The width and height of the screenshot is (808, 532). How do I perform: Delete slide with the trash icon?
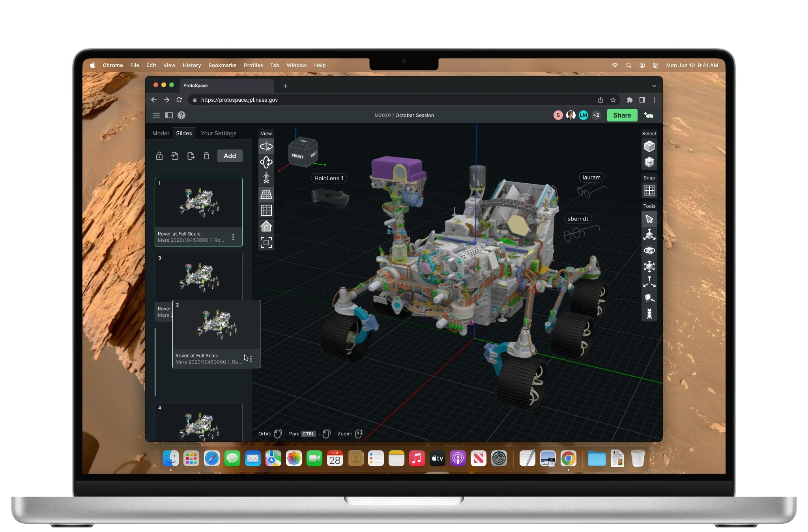coord(206,156)
